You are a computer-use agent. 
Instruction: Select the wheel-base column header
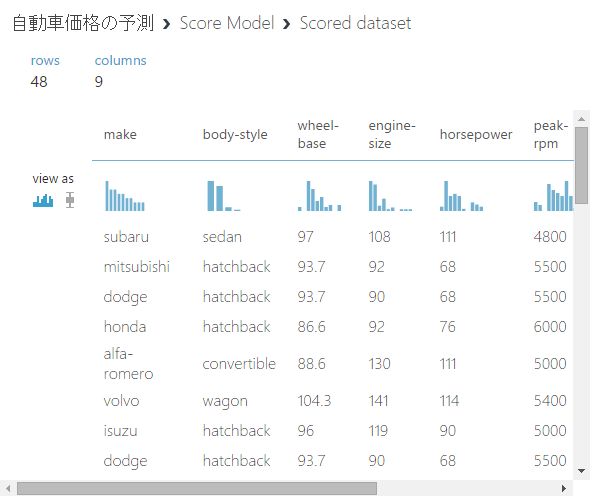coord(318,135)
